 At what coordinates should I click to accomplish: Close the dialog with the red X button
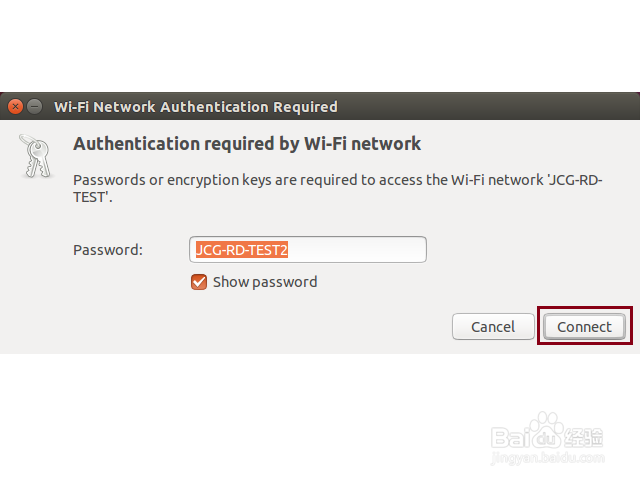(15, 106)
